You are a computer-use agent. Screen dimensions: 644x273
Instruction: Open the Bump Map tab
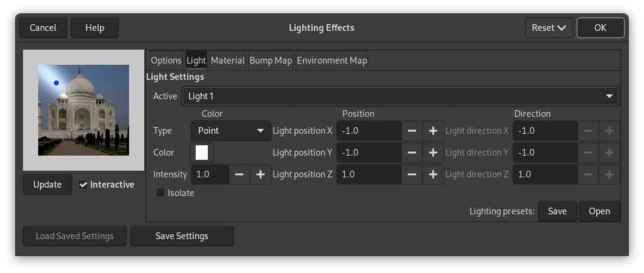[x=271, y=61]
